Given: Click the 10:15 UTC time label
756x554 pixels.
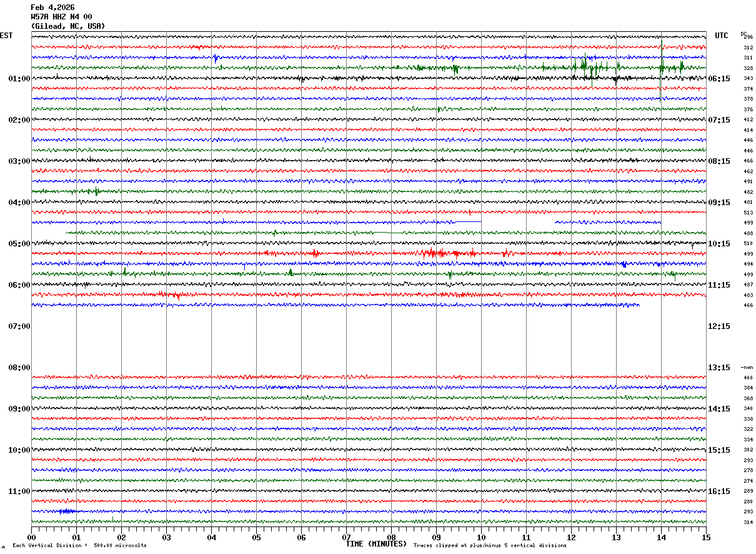Looking at the screenshot, I should pyautogui.click(x=719, y=244).
